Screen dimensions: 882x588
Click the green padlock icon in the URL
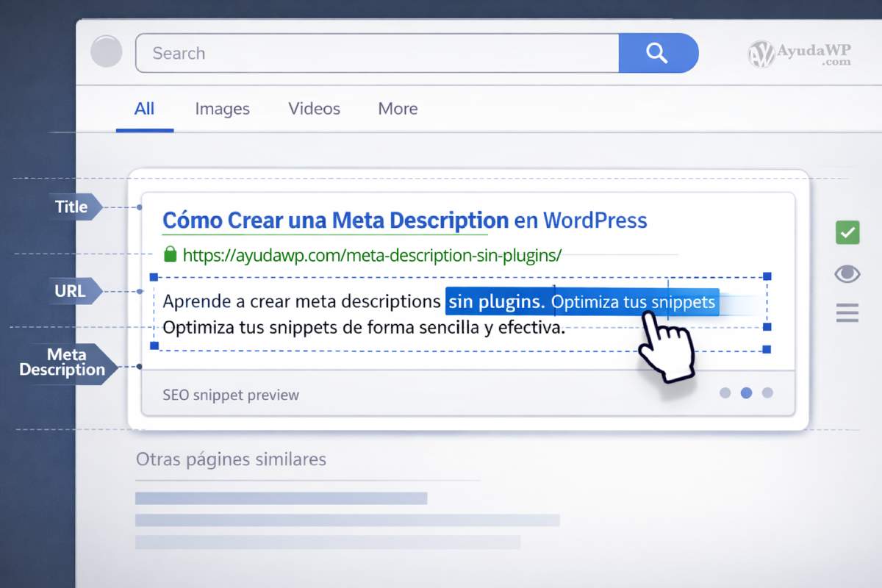click(170, 254)
